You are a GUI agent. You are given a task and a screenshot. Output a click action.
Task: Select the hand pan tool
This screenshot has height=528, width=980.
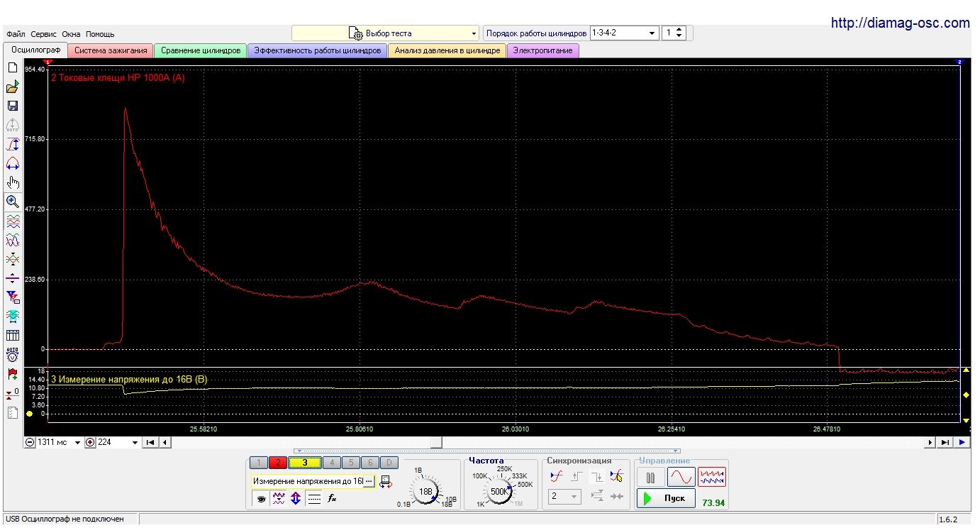click(x=12, y=182)
